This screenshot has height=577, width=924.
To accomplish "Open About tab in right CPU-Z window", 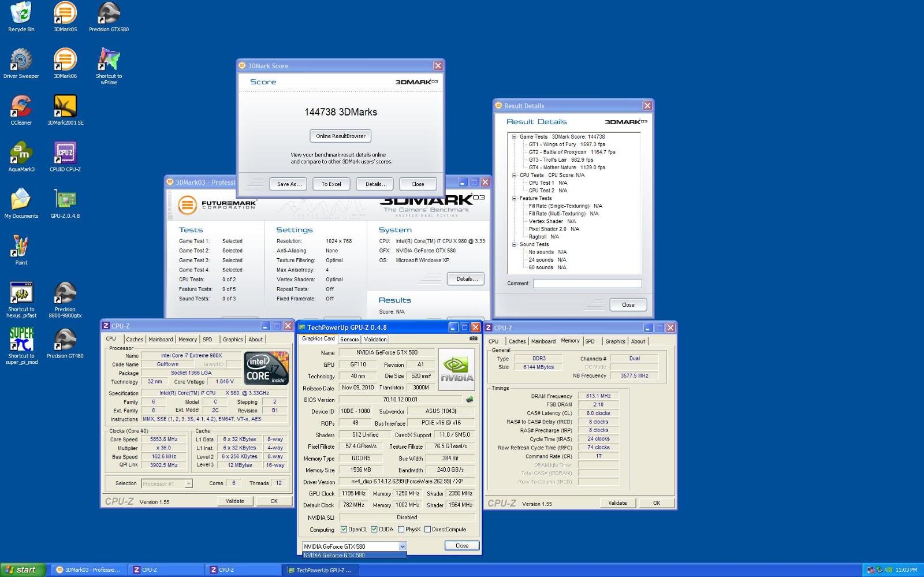I will pyautogui.click(x=638, y=341).
